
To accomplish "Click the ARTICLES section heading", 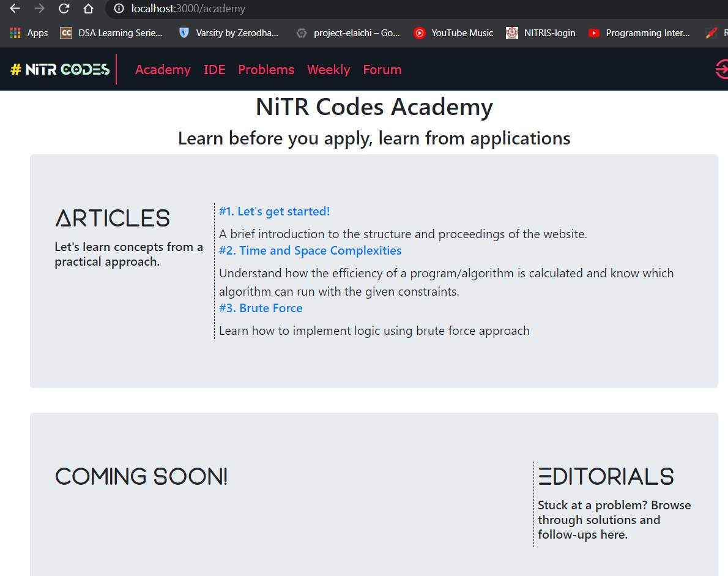I will [x=113, y=219].
